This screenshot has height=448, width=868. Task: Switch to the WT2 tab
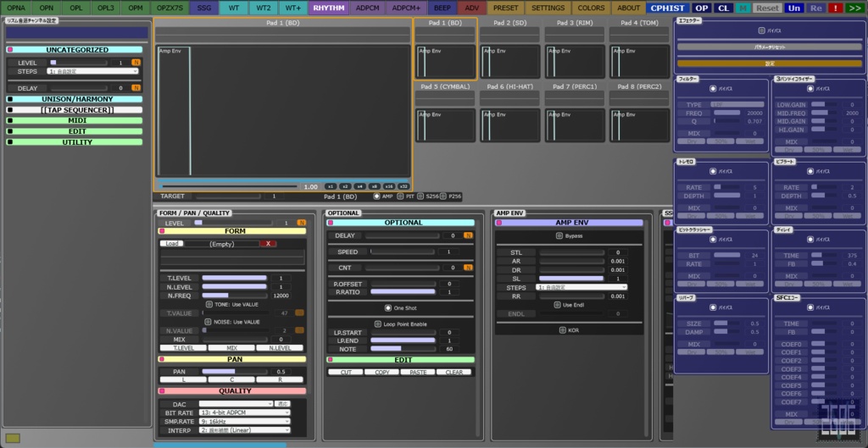264,8
